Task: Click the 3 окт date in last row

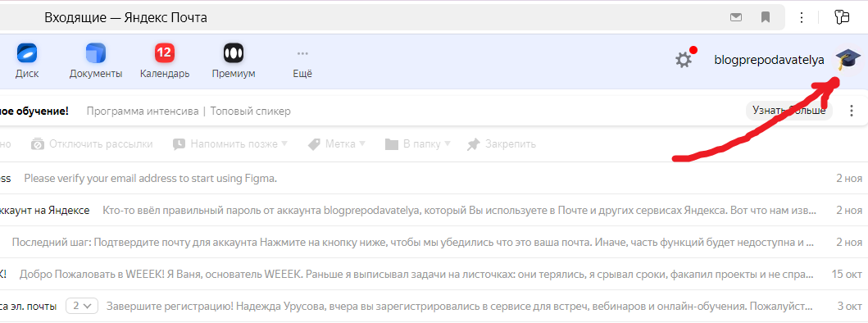Action: (849, 306)
